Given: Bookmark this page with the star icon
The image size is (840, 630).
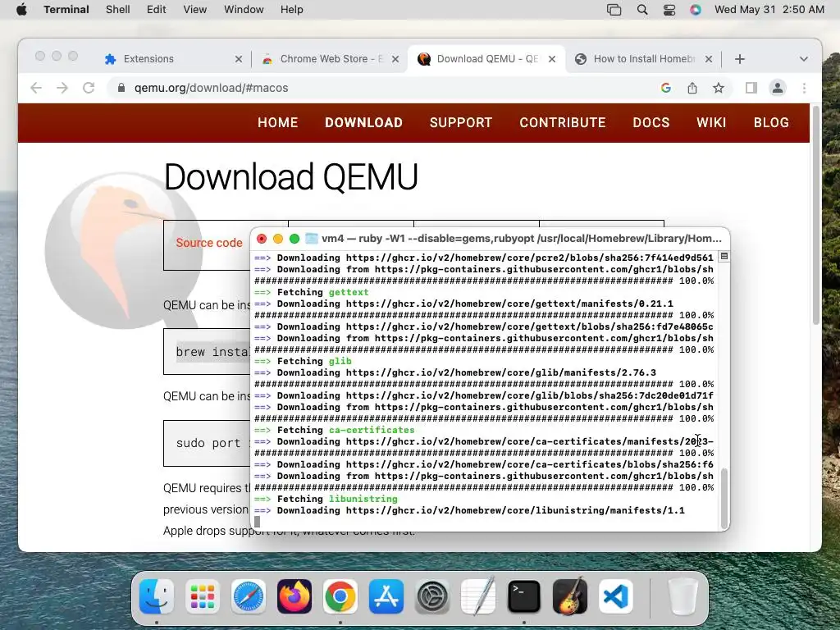Looking at the screenshot, I should [x=719, y=88].
